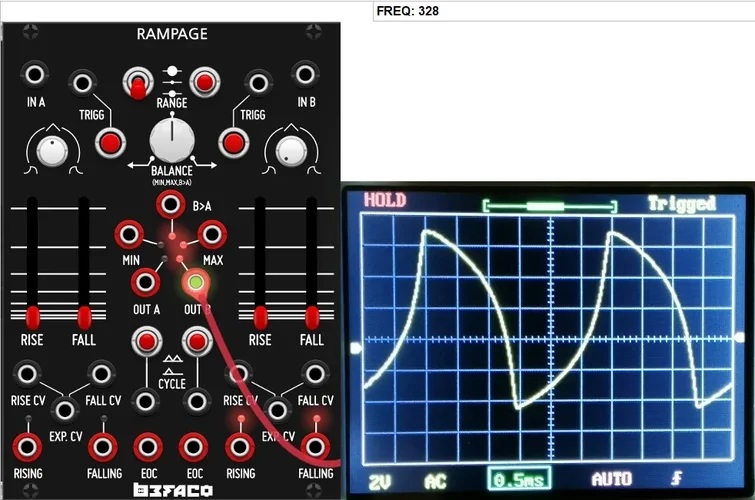This screenshot has height=500, width=755.
Task: Toggle the left CYCLE button
Action: point(147,342)
